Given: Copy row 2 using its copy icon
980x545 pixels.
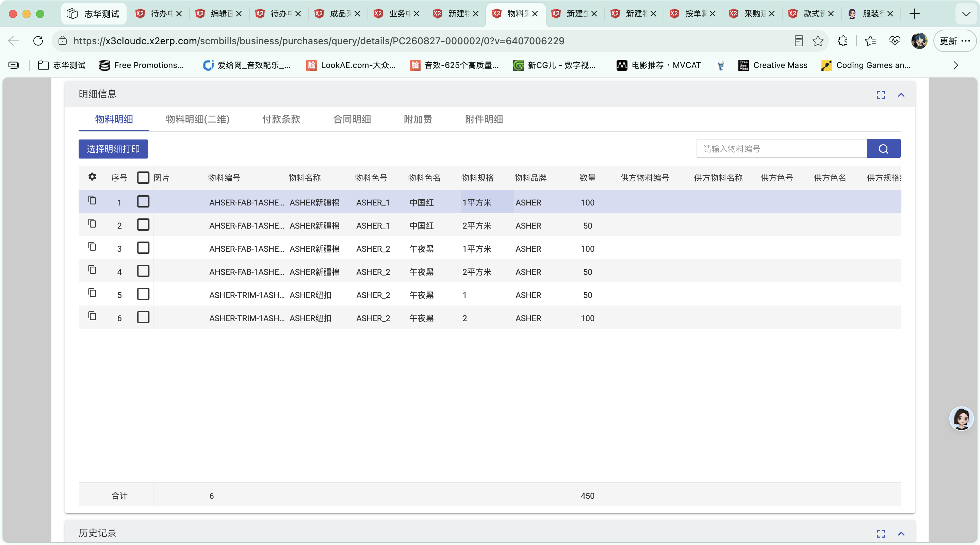Looking at the screenshot, I should click(x=92, y=223).
